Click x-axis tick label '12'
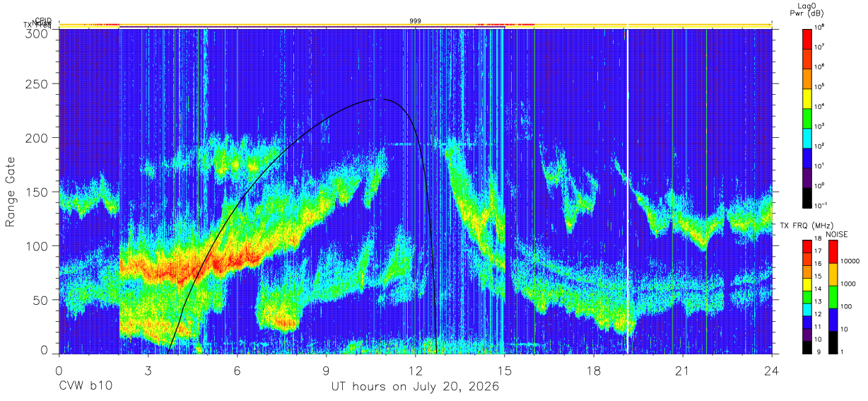Screen dimensions: 868x401 [x=416, y=370]
